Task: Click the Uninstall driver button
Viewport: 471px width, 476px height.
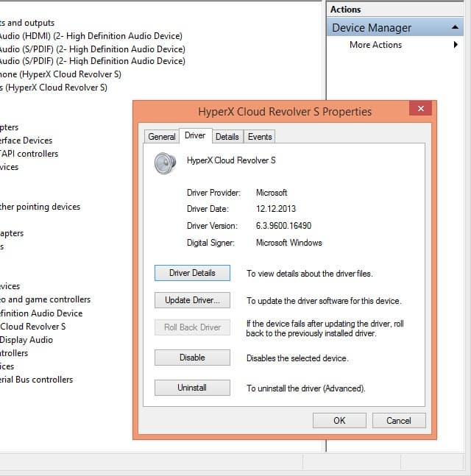Action: (192, 388)
